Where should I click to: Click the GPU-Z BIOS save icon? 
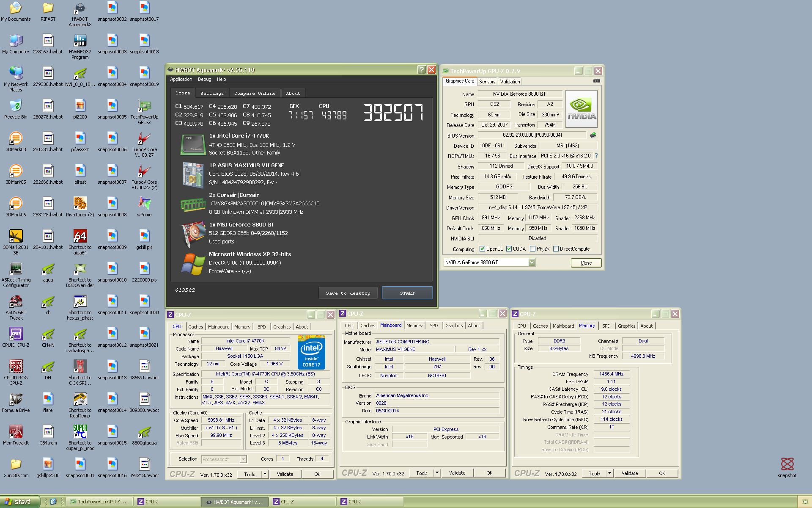[593, 135]
